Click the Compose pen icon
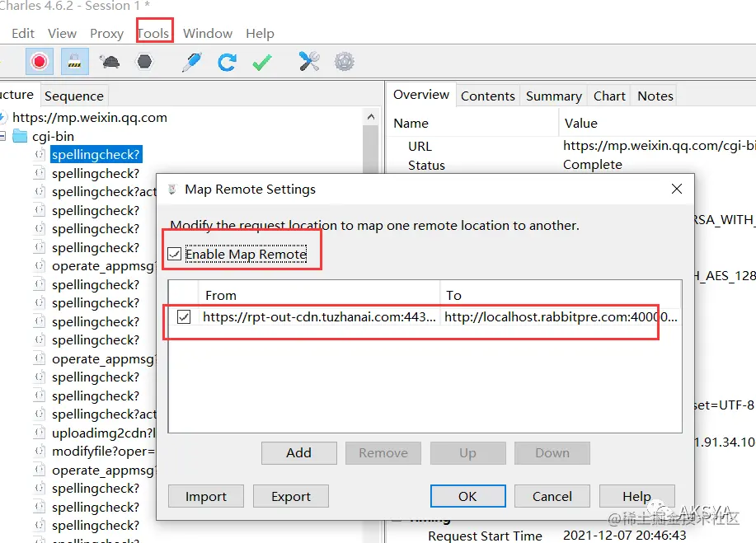 click(191, 62)
